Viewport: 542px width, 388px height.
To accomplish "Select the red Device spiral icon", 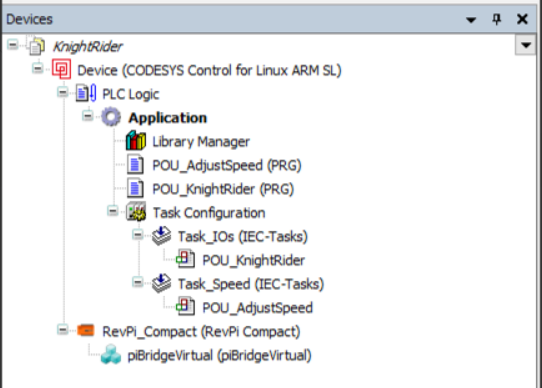I will click(x=62, y=70).
